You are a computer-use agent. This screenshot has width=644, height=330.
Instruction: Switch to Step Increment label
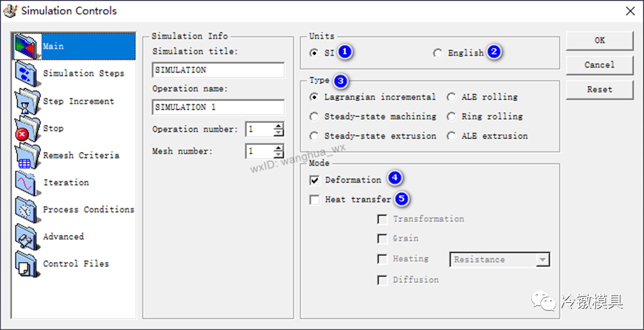[78, 101]
